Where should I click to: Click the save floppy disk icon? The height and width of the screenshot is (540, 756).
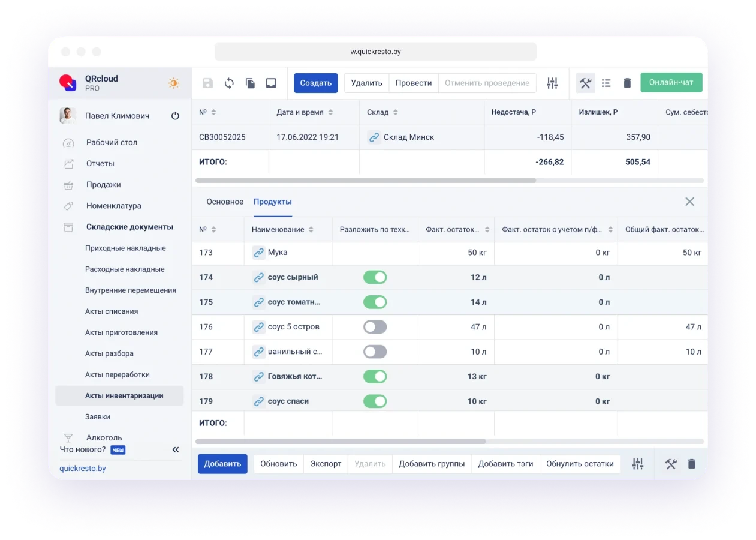click(x=207, y=83)
